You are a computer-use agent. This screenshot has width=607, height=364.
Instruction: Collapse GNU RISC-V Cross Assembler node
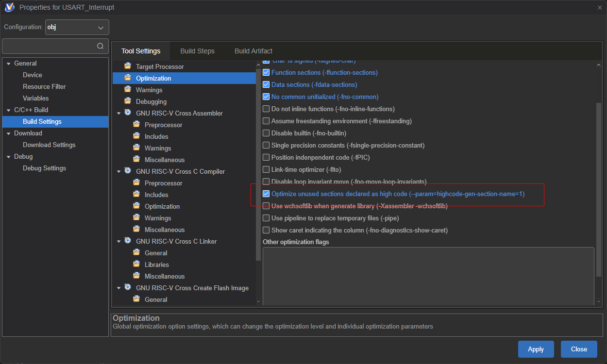(x=118, y=113)
